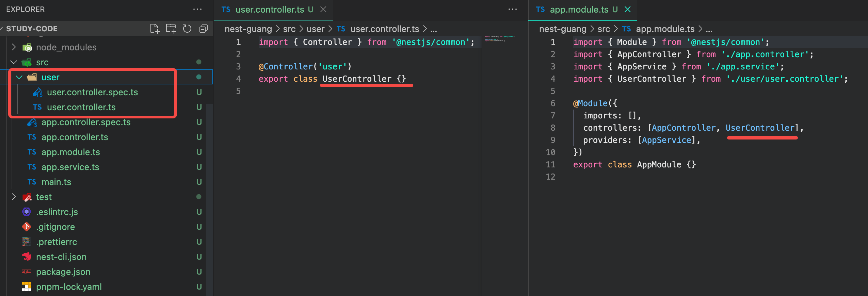Click app.module.ts breadcrumb in right editor
Screen dimensions: 868x296
point(665,29)
